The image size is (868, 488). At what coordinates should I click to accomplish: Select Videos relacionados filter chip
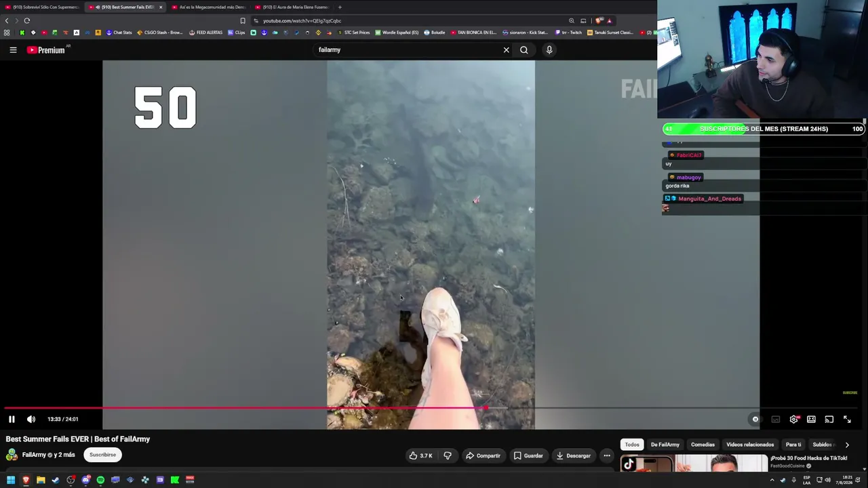click(750, 445)
